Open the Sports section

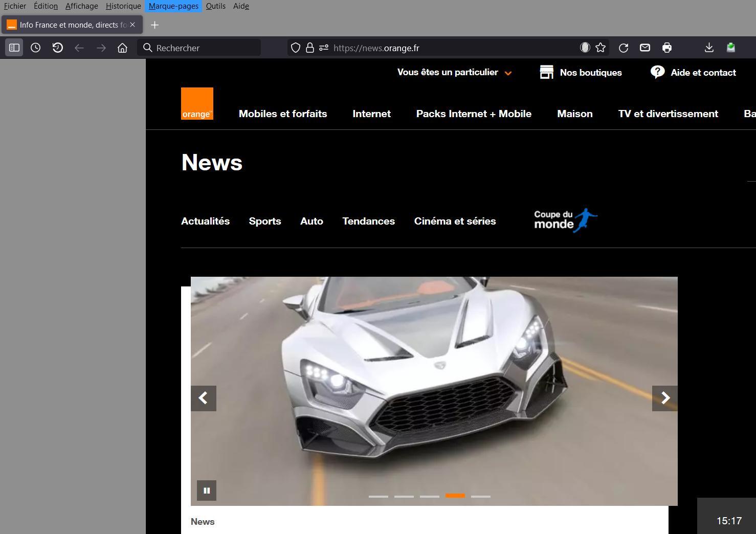coord(265,221)
